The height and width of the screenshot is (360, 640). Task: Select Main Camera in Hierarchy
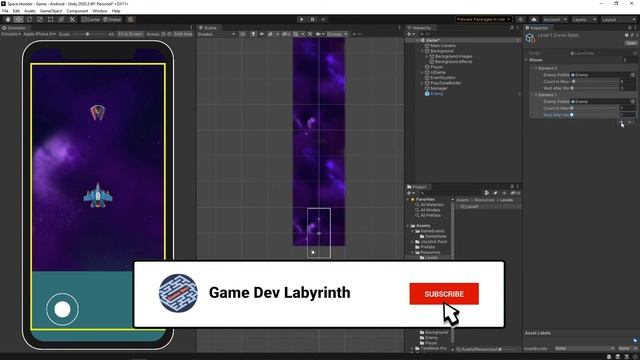point(443,46)
